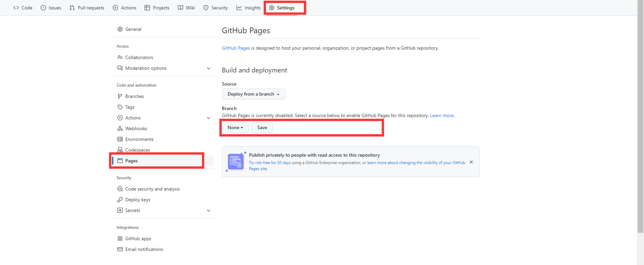
Task: Click the Projects table icon
Action: (147, 8)
